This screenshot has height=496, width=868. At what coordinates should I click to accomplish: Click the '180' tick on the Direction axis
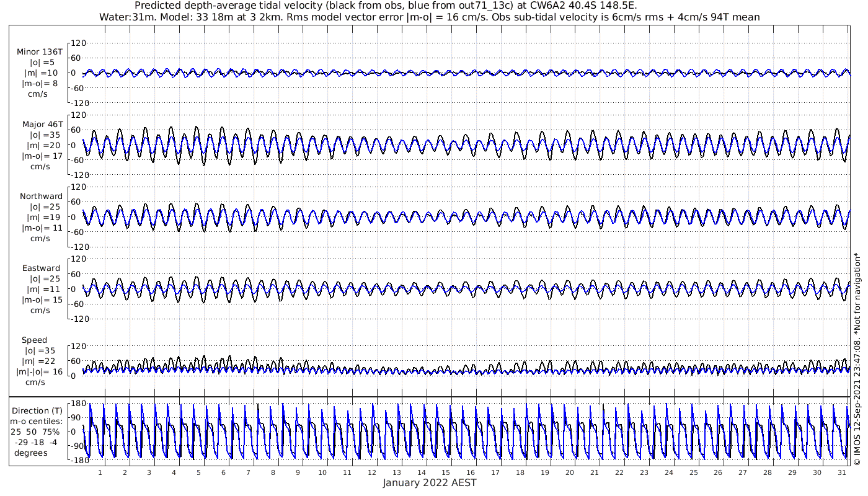point(77,404)
